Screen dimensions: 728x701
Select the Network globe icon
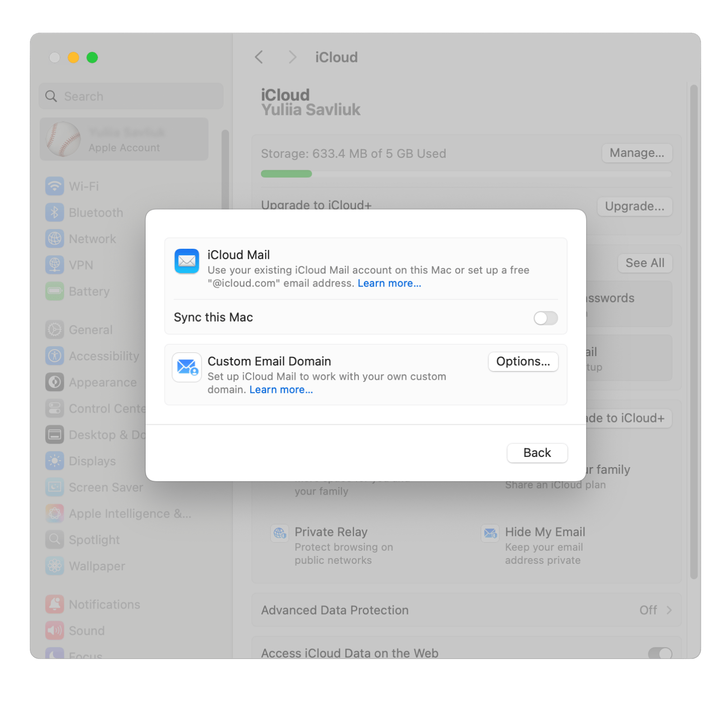click(55, 238)
